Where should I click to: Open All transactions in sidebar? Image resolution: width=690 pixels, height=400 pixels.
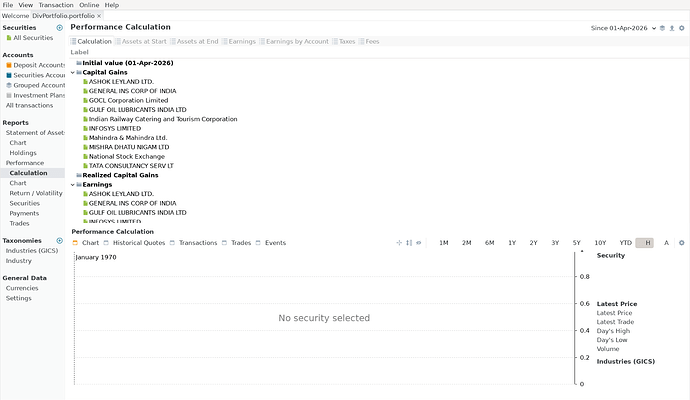[x=29, y=106]
